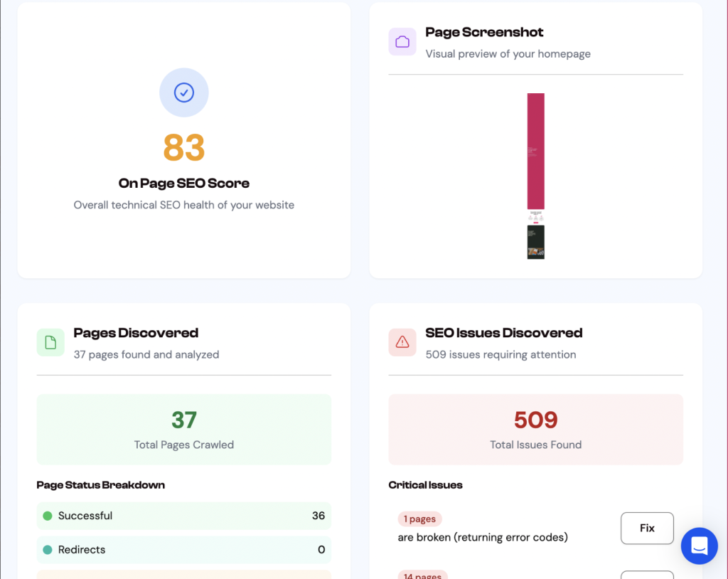Click the second Fix button below 14 pages
Image resolution: width=728 pixels, height=579 pixels.
tap(646, 576)
